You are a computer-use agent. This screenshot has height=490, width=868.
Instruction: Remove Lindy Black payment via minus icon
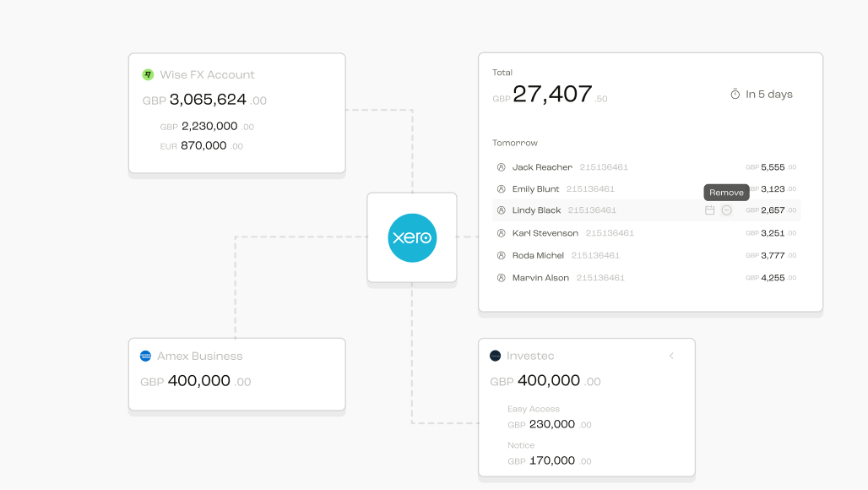[x=727, y=210]
